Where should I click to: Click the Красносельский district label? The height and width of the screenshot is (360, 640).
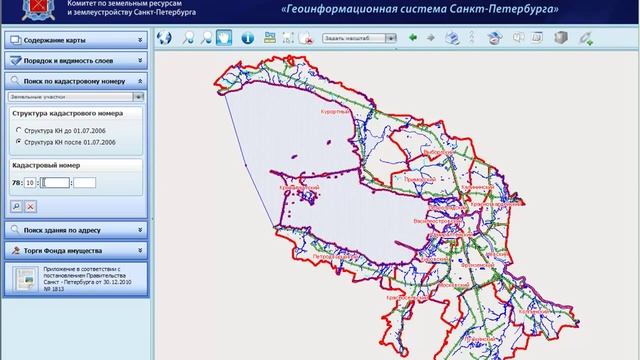[x=407, y=298]
